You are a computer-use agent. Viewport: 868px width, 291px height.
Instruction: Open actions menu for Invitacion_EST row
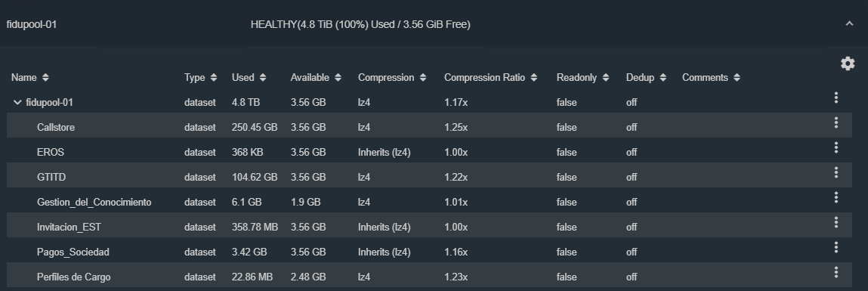836,222
